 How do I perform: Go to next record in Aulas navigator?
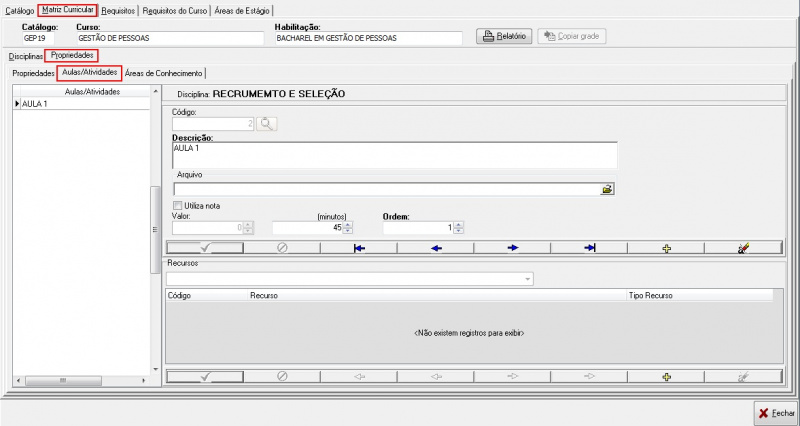pyautogui.click(x=512, y=248)
